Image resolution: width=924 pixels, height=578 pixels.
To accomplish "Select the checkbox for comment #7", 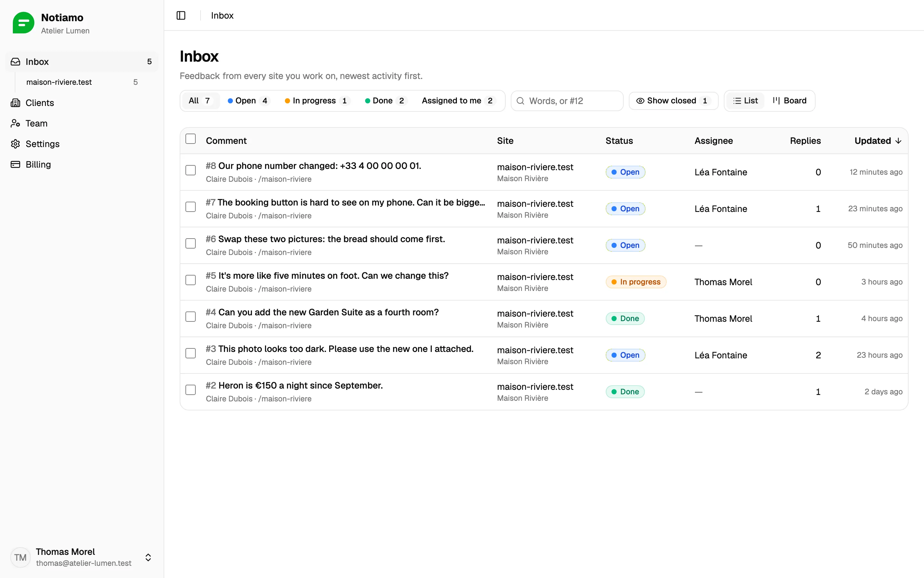I will [x=191, y=207].
